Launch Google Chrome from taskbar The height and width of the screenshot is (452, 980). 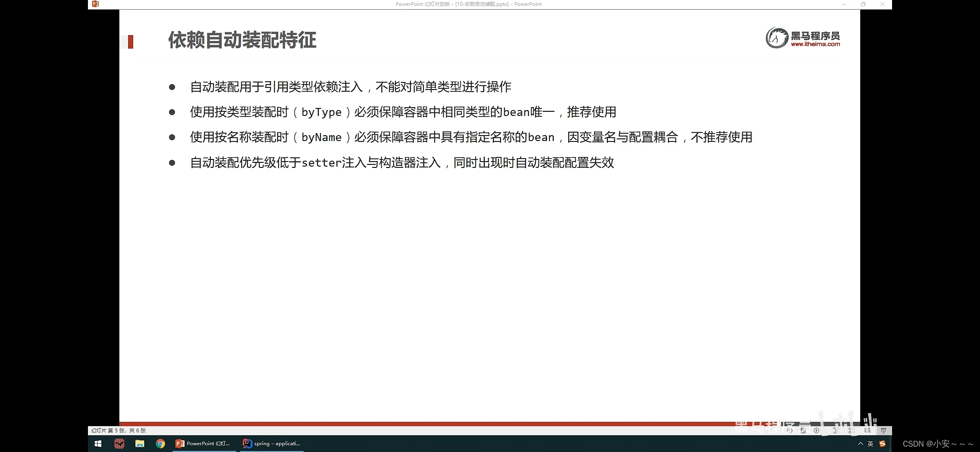tap(160, 444)
